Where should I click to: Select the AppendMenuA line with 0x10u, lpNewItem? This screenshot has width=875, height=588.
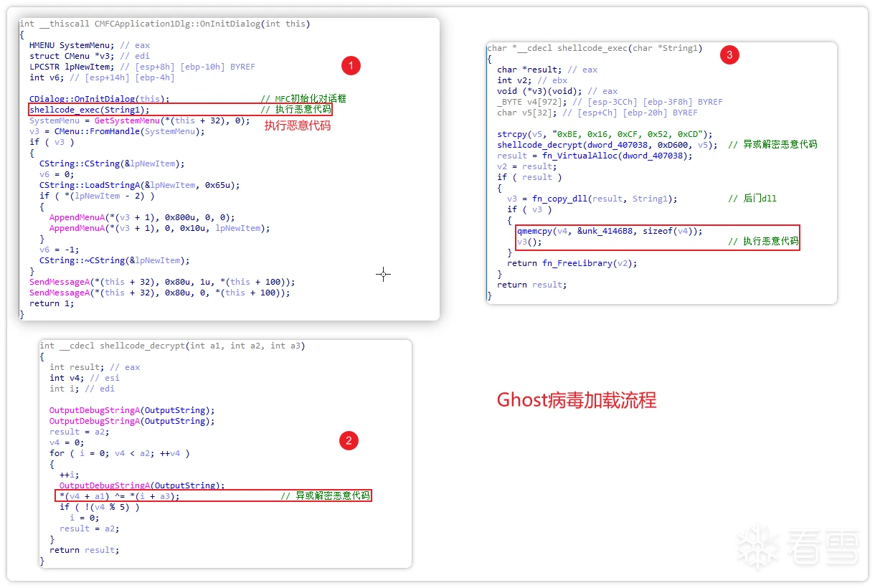pyautogui.click(x=160, y=228)
